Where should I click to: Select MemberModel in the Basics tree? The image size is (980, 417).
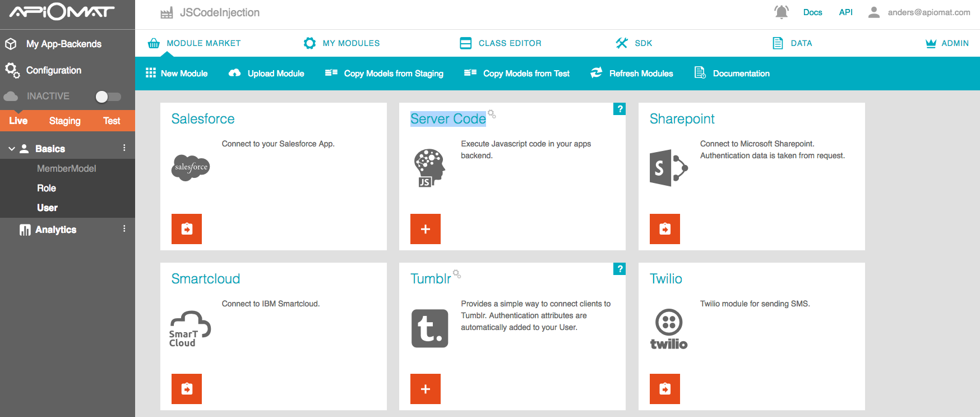[x=67, y=168]
